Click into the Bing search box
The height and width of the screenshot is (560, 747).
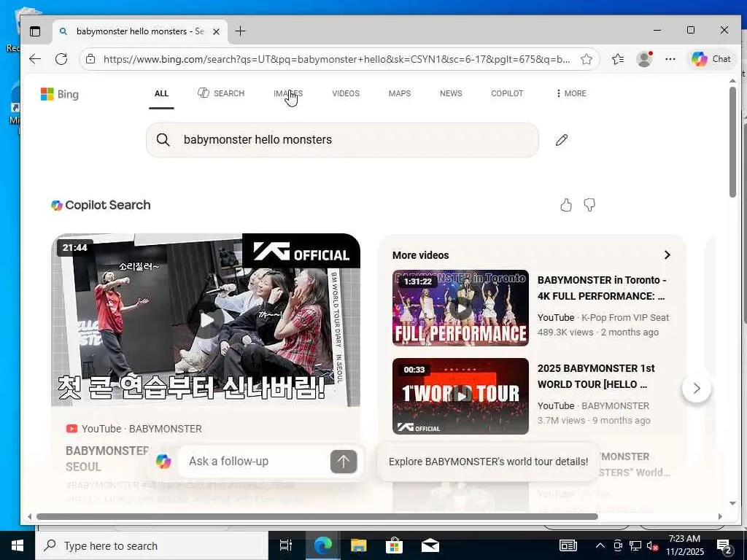[x=342, y=140]
